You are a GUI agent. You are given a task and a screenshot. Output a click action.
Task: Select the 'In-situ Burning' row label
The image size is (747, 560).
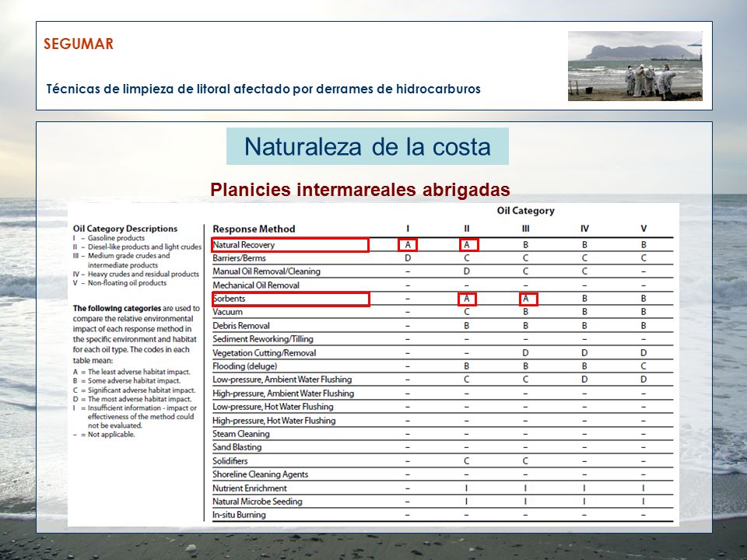[x=239, y=515]
